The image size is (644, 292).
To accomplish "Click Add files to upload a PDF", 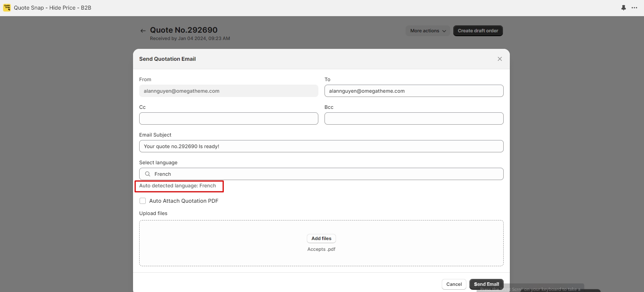I will (321, 239).
